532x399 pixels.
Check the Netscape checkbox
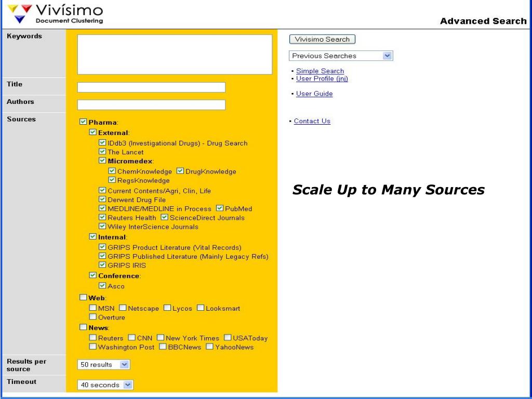click(123, 308)
